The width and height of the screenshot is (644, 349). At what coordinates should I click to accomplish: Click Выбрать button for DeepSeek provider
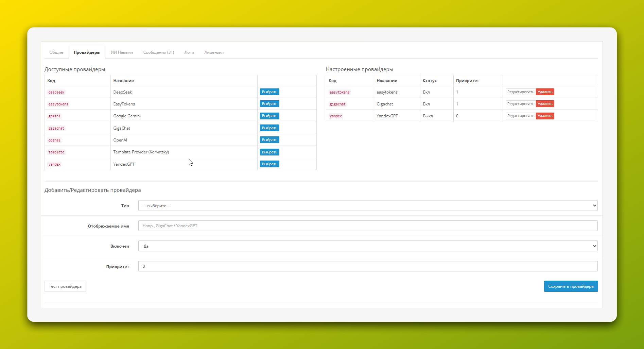pos(269,92)
